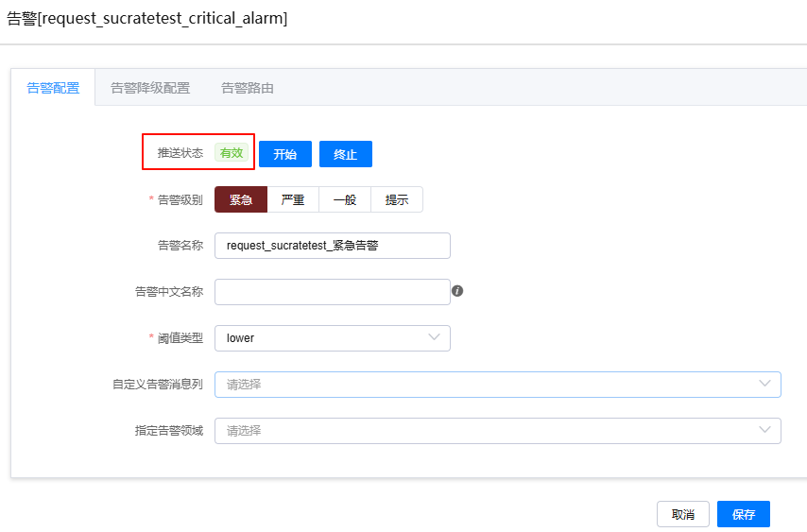Click the dialog title 告警[request_sucratetest_critical_alarm]
This screenshot has height=532, width=807.
point(146,19)
